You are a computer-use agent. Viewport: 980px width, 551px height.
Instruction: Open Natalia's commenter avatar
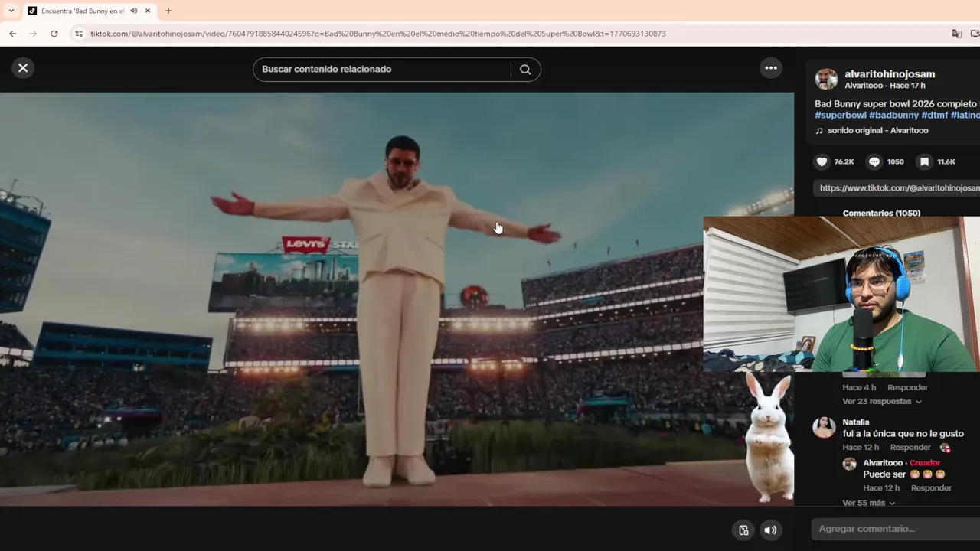[824, 427]
